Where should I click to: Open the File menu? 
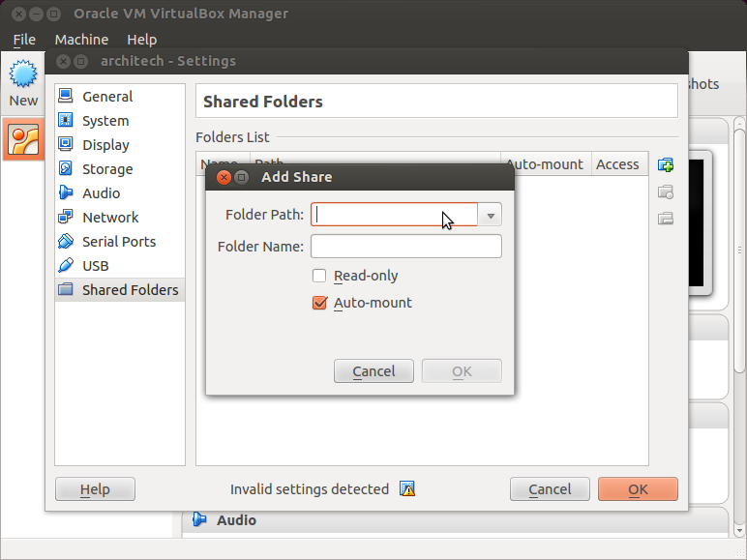24,40
